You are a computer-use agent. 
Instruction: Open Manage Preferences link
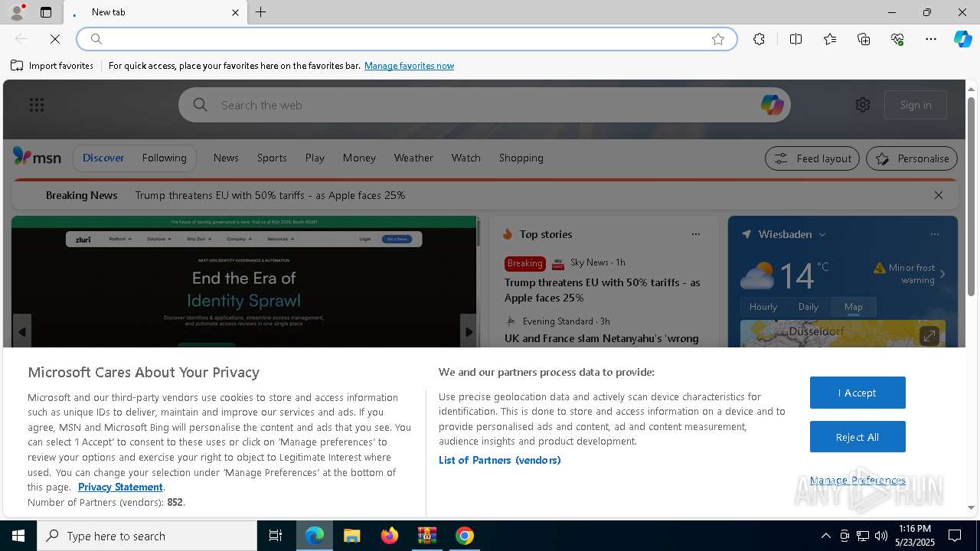[857, 480]
